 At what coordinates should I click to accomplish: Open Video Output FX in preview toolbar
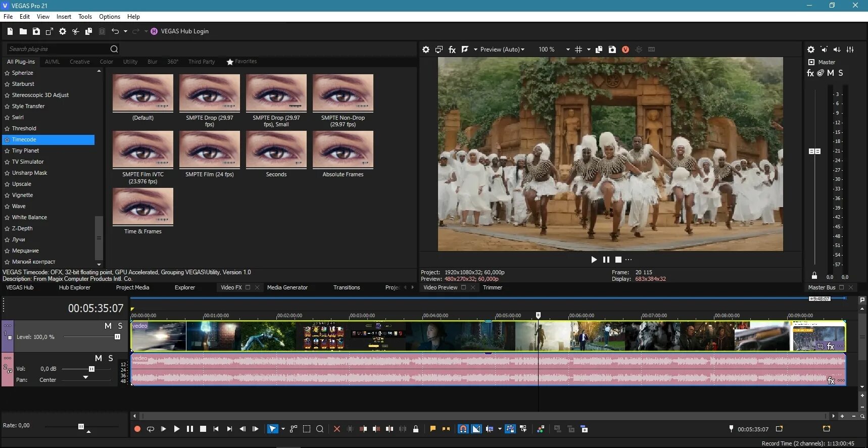[452, 49]
